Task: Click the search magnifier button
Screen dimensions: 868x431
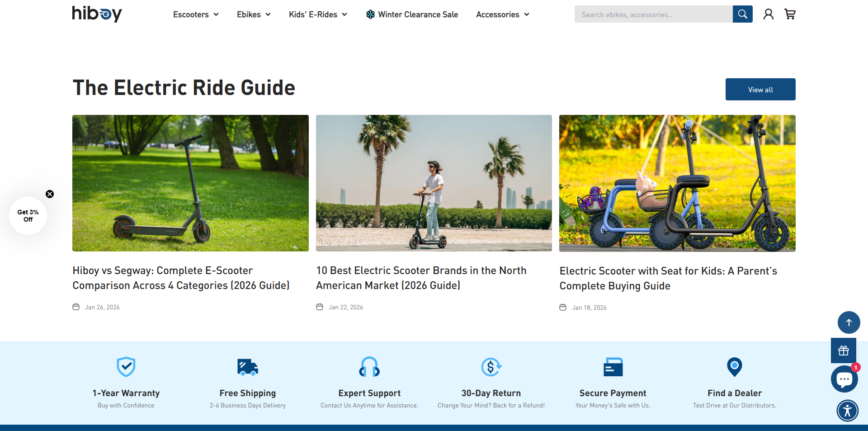Action: (x=742, y=14)
